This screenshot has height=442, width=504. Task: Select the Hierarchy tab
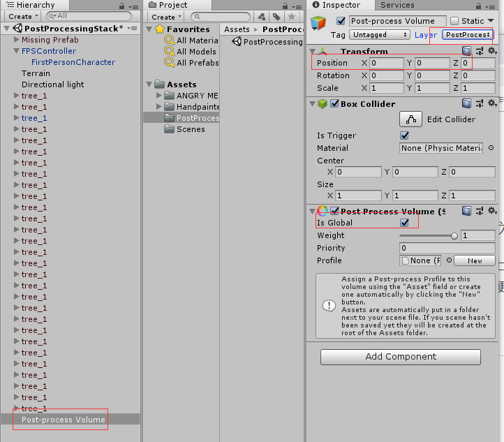(x=35, y=5)
